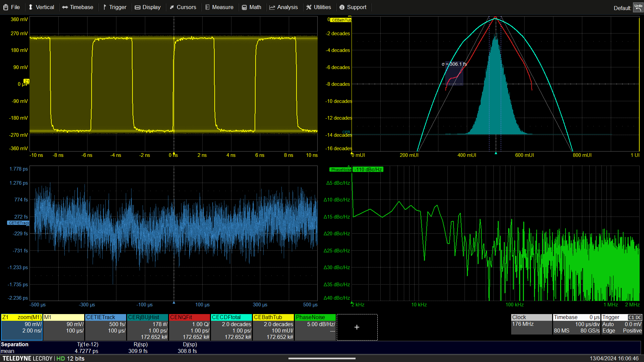Click the CEBathTub grid trace label
The height and width of the screenshot is (362, 644).
341,20
